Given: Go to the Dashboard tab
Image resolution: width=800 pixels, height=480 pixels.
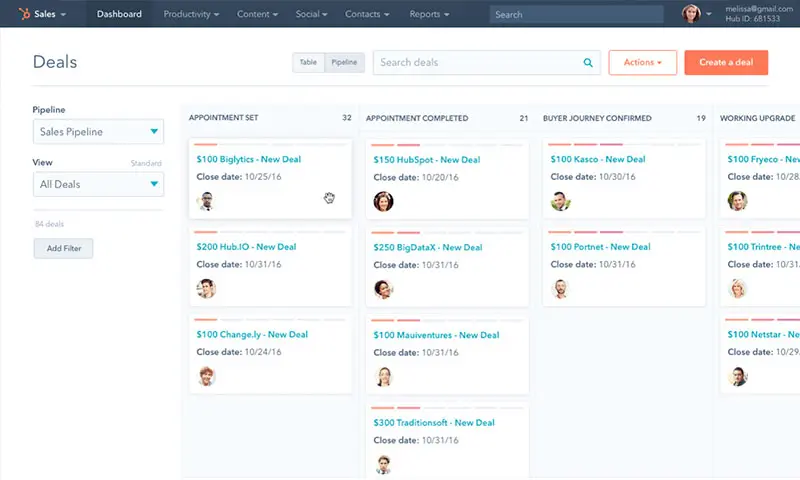Looking at the screenshot, I should (119, 14).
